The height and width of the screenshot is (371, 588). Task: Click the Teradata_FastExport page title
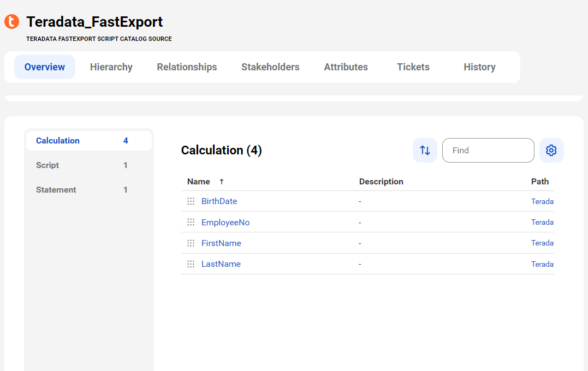pyautogui.click(x=94, y=22)
